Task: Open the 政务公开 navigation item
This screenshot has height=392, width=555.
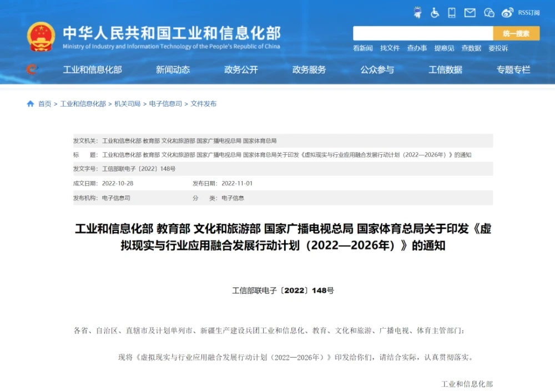Action: [x=241, y=70]
